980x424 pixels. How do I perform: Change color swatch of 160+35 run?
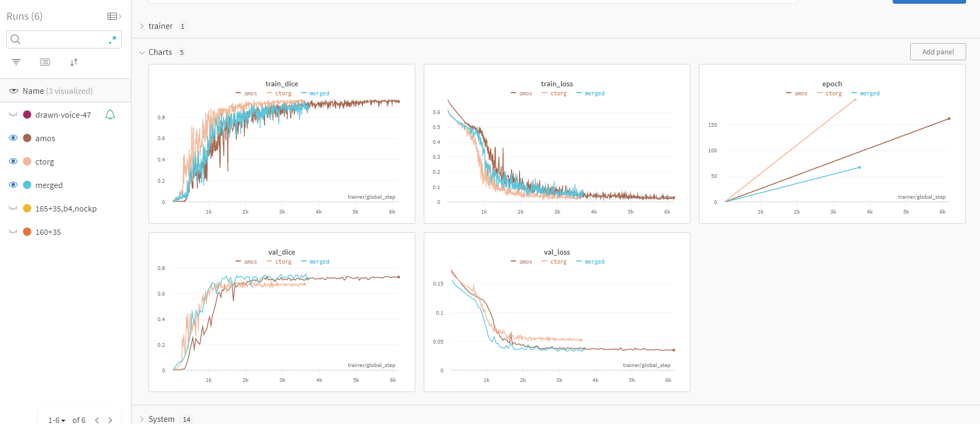pyautogui.click(x=27, y=232)
